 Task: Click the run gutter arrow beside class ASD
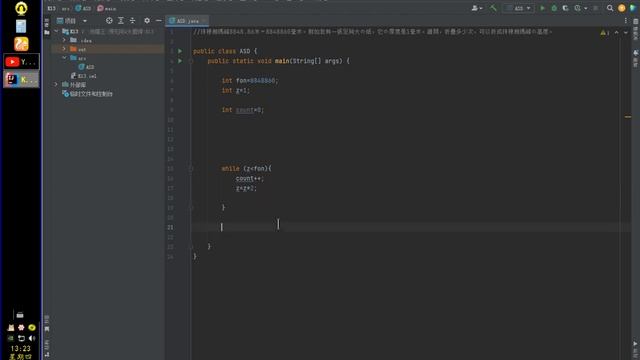coord(180,51)
